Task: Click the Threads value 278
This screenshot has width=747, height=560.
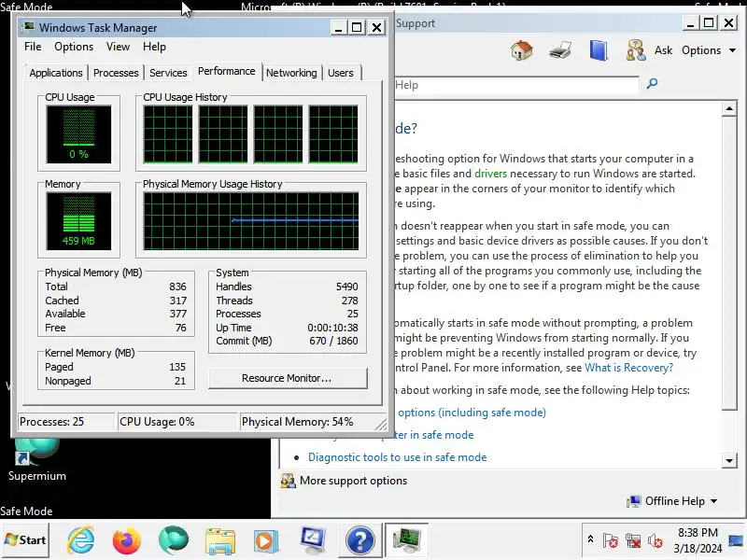Action: (349, 301)
